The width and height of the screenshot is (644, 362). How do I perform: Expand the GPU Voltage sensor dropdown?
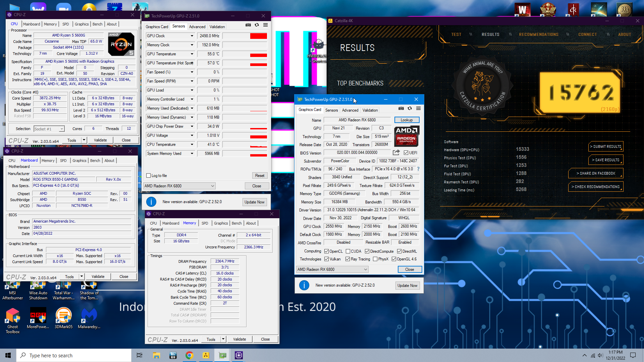click(x=192, y=135)
